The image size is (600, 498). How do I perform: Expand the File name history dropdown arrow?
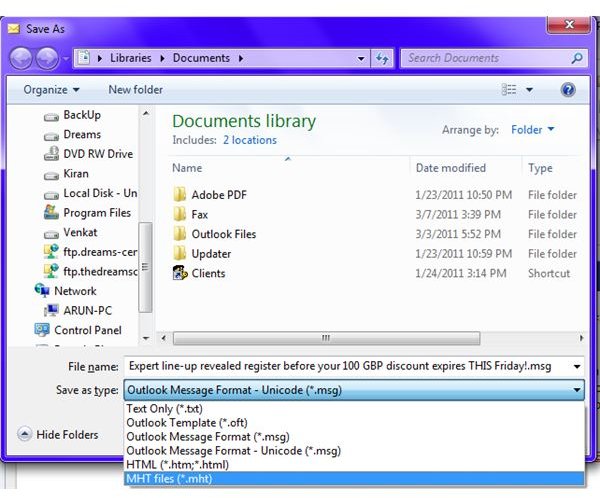pos(577,367)
